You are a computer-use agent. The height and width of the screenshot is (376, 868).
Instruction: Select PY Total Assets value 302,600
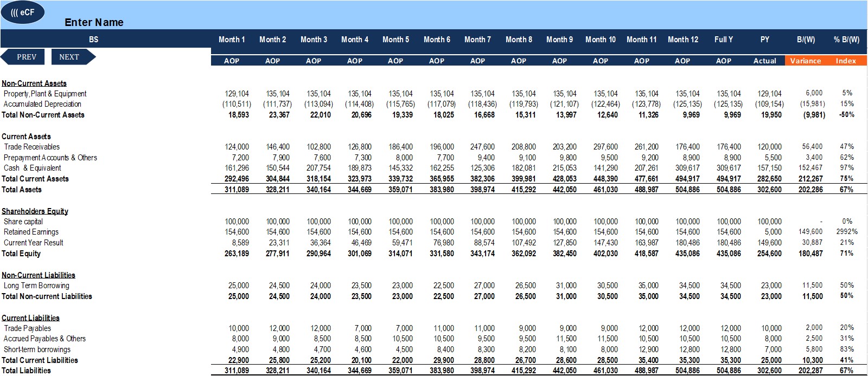pyautogui.click(x=769, y=190)
